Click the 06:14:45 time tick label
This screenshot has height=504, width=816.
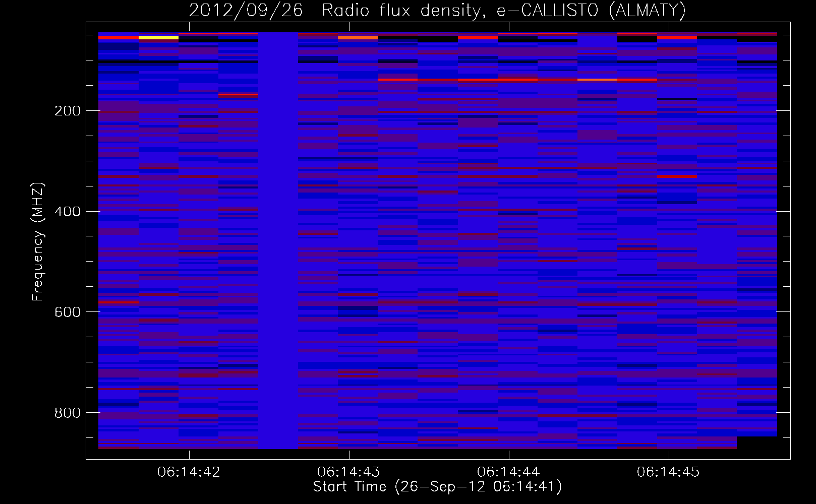coord(668,472)
